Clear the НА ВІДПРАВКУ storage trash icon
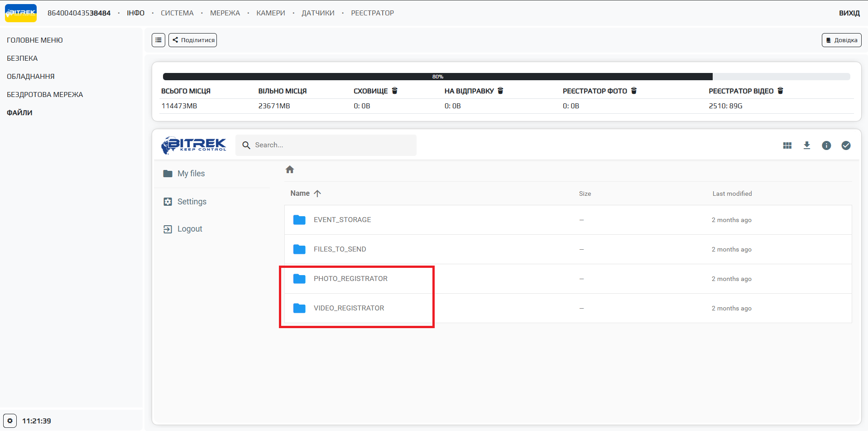This screenshot has width=868, height=431. pos(500,91)
